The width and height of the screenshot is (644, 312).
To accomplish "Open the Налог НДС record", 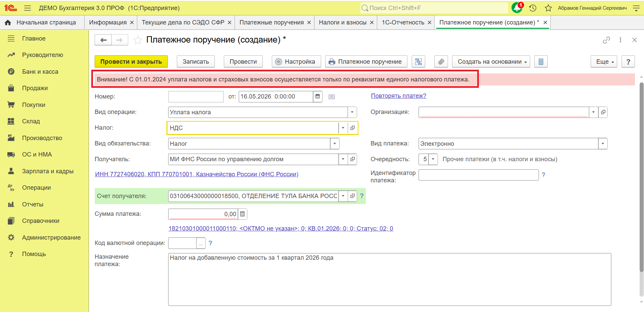I will point(352,128).
